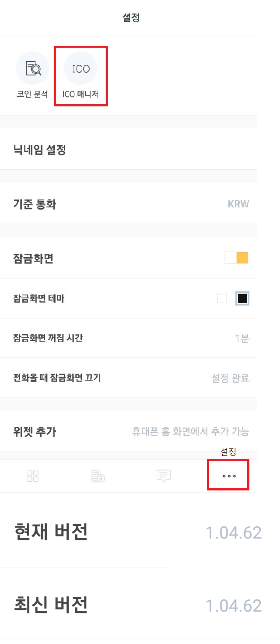Open the chat message icon in bottom navigation
The height and width of the screenshot is (644, 280).
pos(164,476)
